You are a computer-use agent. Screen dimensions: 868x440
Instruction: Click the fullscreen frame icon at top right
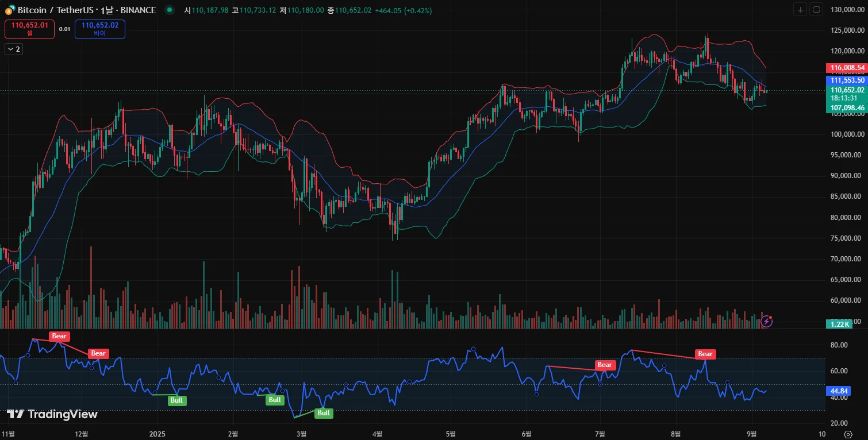pos(817,10)
